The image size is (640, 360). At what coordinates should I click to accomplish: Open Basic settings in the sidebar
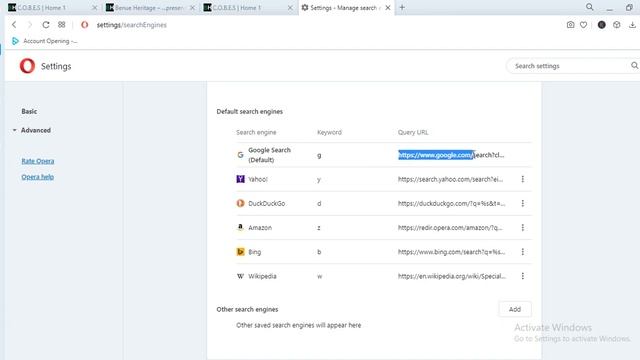[29, 111]
